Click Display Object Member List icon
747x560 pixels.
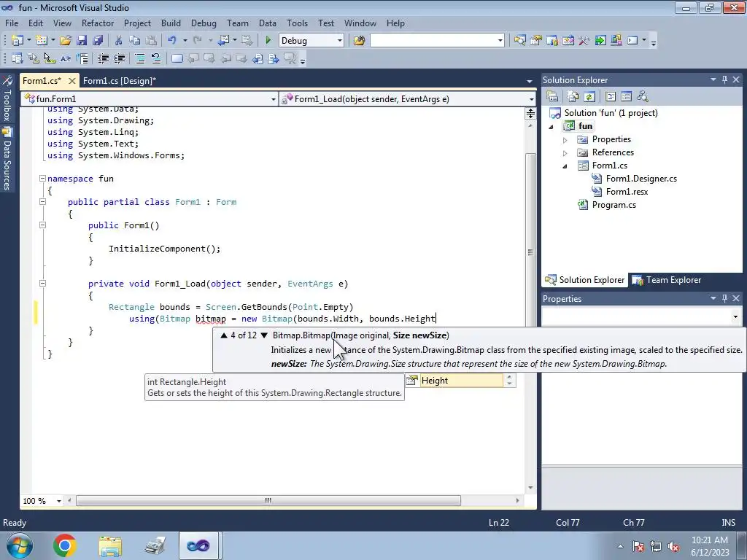[18, 58]
